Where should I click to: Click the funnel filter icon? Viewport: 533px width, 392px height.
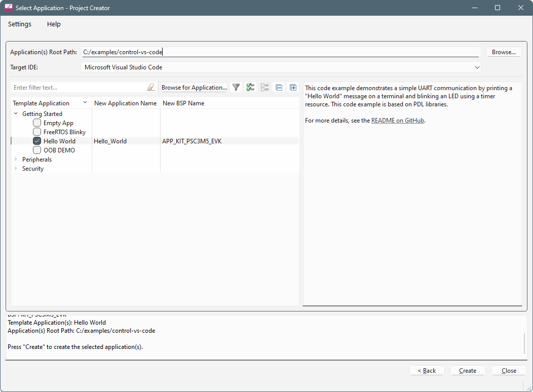[x=236, y=88]
